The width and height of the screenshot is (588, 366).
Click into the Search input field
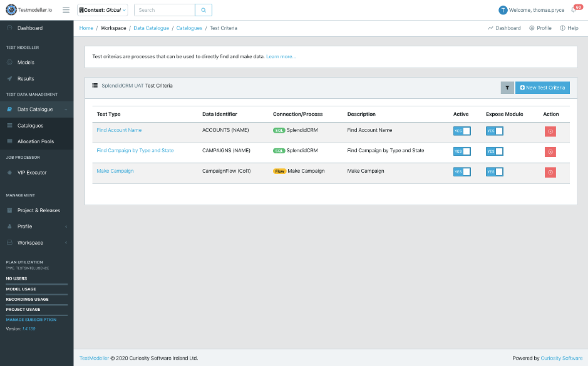(164, 10)
